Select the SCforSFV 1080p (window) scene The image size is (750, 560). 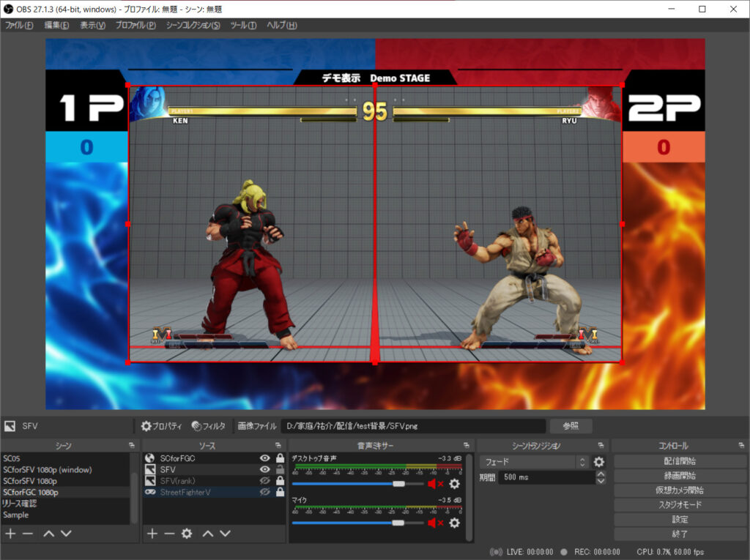point(65,470)
